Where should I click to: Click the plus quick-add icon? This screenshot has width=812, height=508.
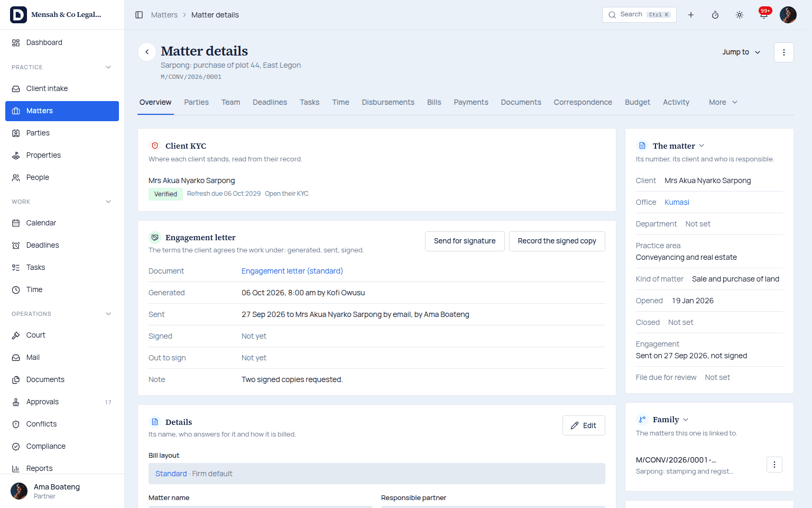point(691,15)
